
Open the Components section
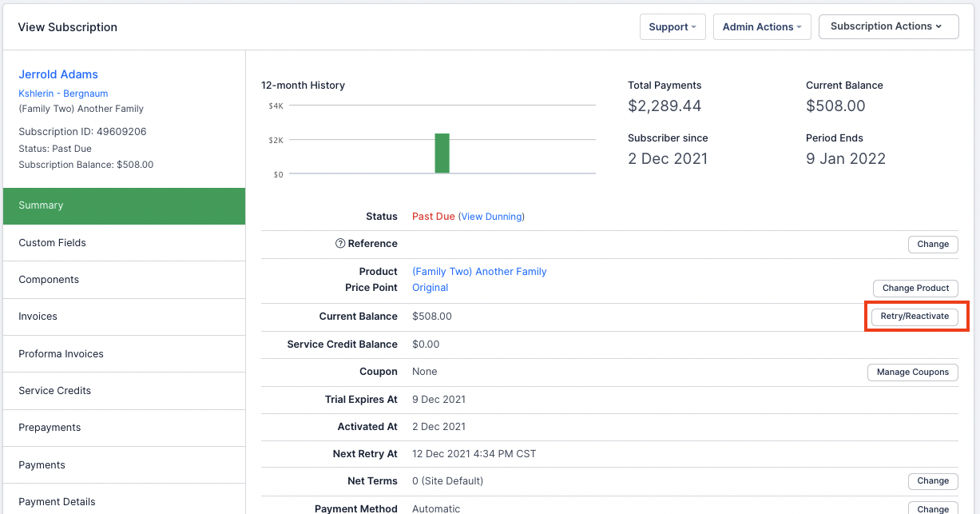[x=124, y=280]
